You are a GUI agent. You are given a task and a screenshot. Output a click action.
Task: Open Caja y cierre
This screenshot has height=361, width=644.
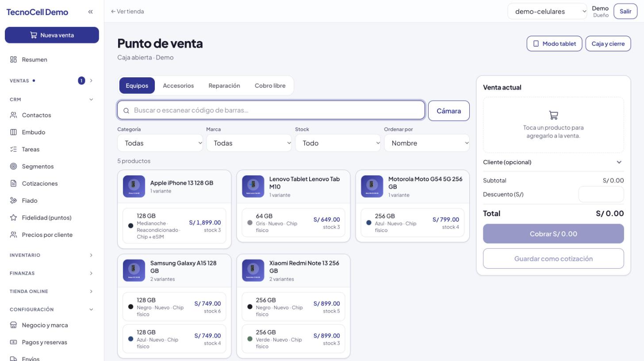click(608, 44)
